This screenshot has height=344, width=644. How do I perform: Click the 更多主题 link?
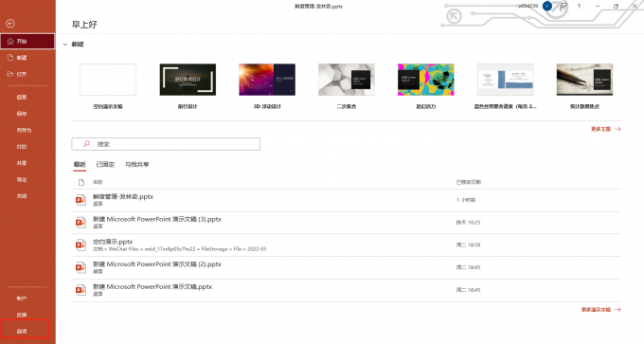coord(600,129)
